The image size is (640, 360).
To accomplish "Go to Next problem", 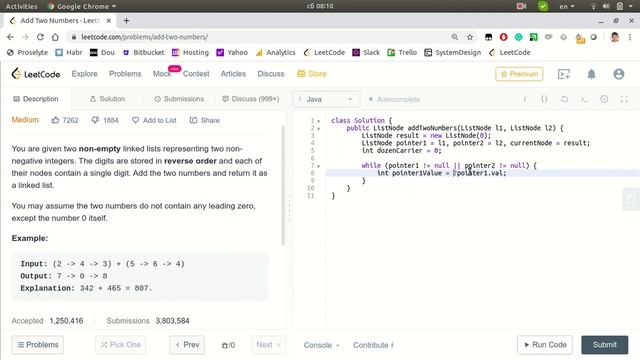I will (x=268, y=345).
